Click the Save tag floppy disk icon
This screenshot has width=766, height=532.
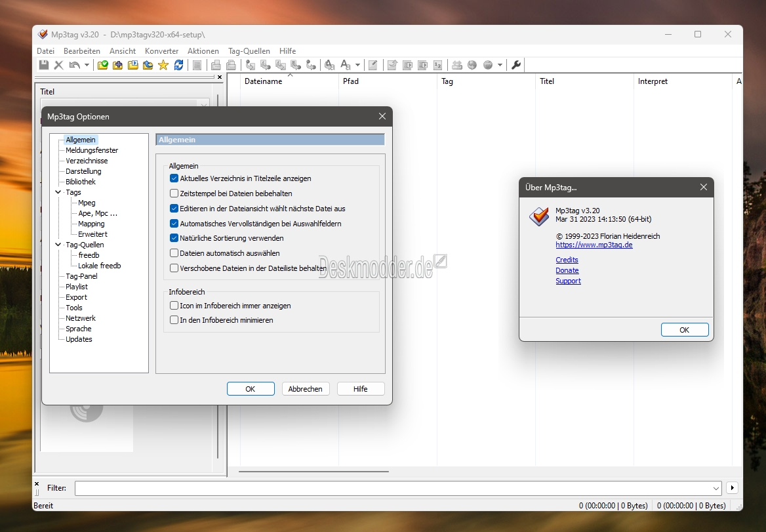(x=44, y=65)
